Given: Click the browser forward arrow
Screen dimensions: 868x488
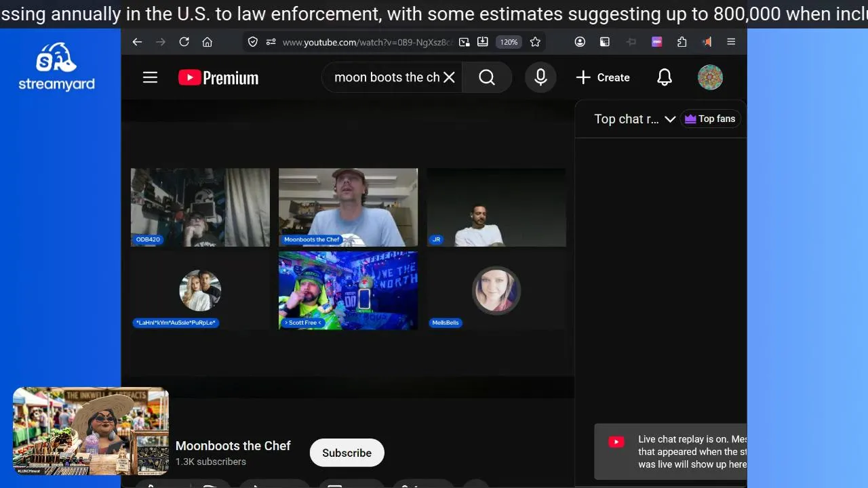Looking at the screenshot, I should 161,42.
